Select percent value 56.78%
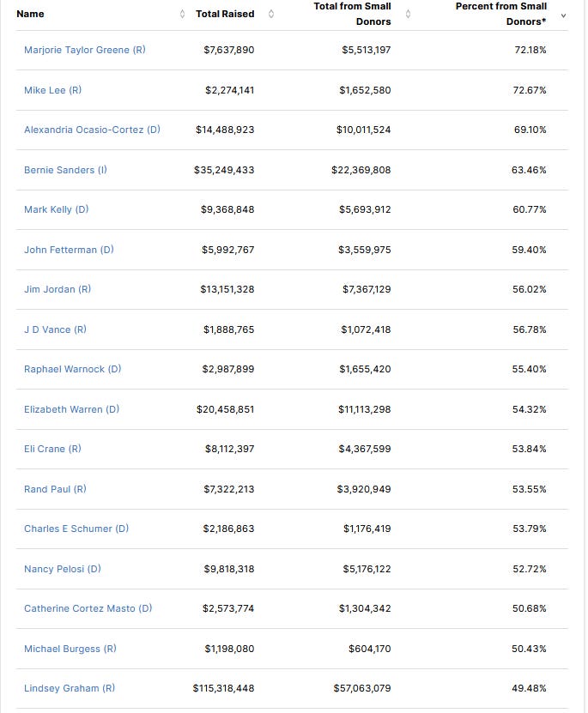Screen dimensions: 588x713 coord(530,329)
